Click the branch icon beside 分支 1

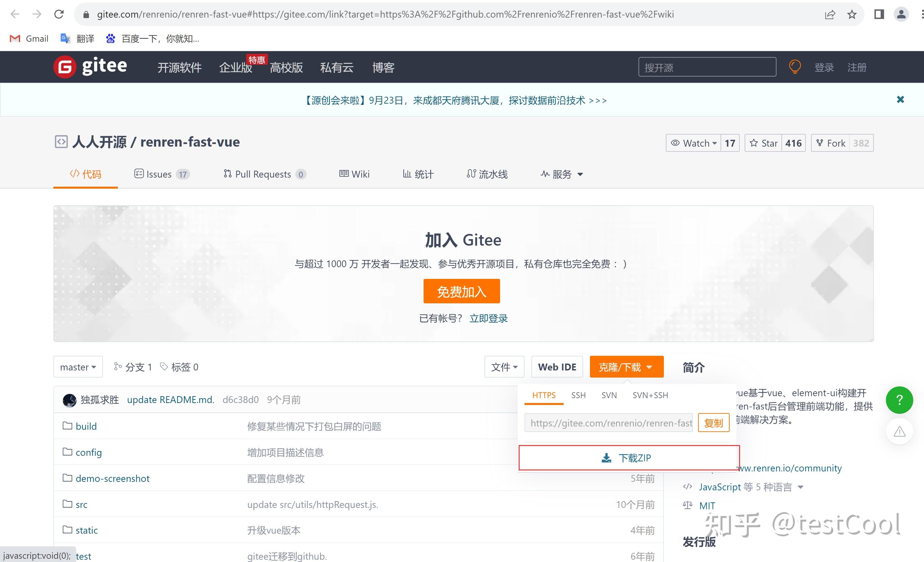pyautogui.click(x=118, y=367)
